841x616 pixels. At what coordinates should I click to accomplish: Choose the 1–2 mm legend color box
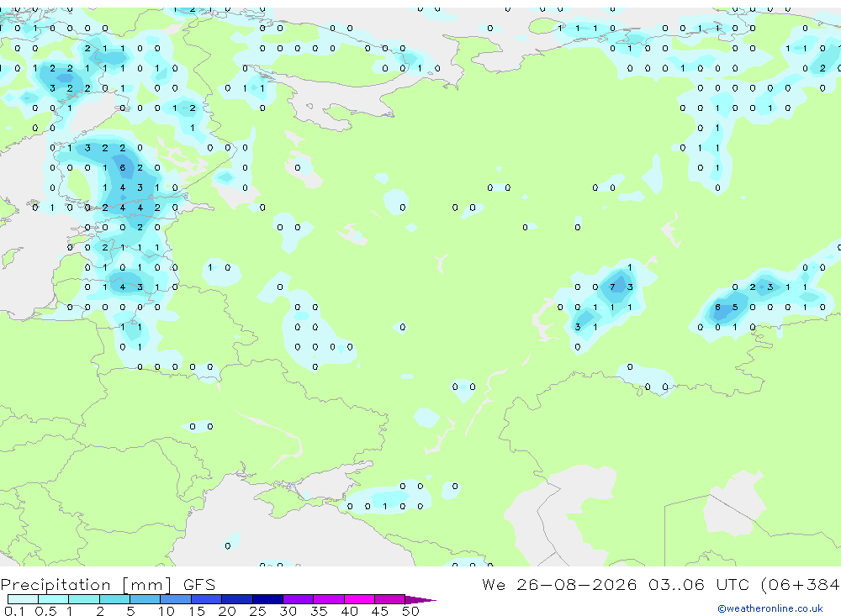pos(84,599)
